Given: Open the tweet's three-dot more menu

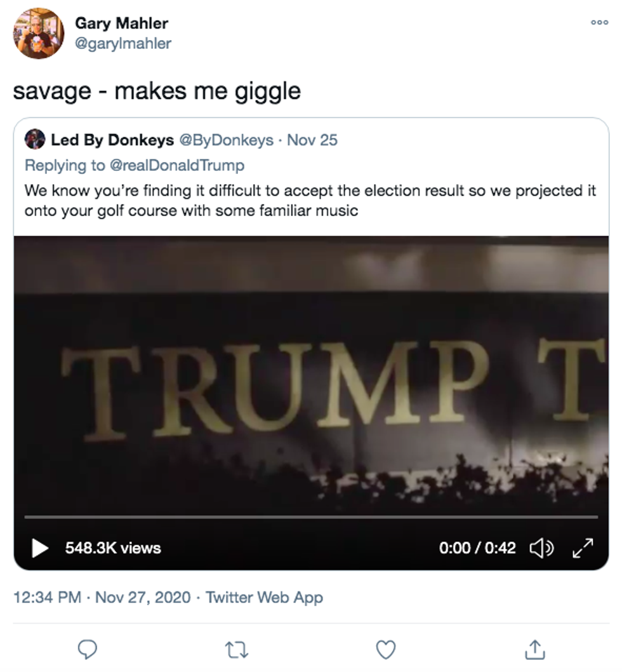Looking at the screenshot, I should (x=599, y=23).
